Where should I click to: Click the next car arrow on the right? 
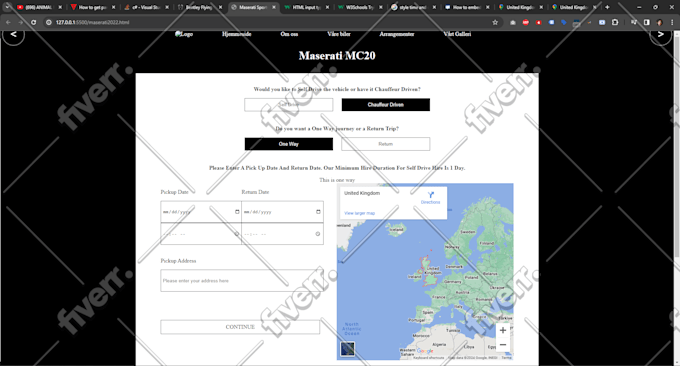click(x=660, y=34)
